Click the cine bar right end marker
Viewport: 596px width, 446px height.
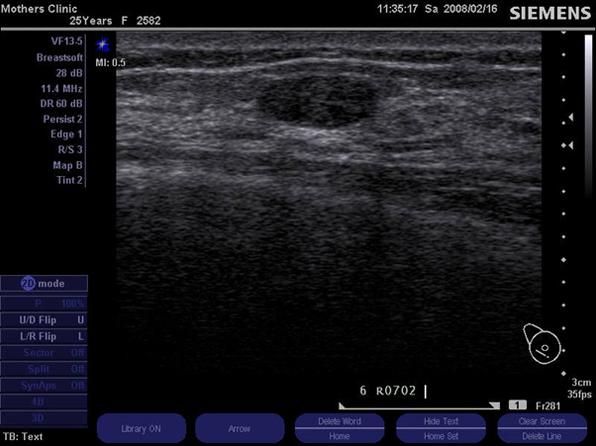coord(495,406)
